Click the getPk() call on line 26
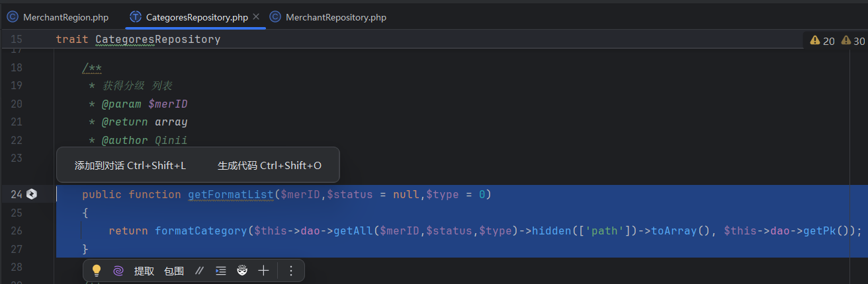Screen dimensions: 868x284 tap(826, 231)
